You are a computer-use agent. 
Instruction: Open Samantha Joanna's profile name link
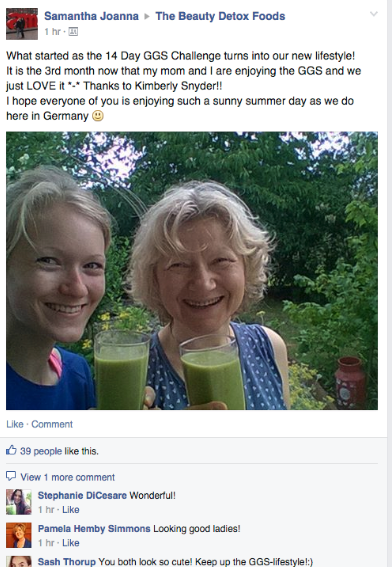tap(91, 16)
